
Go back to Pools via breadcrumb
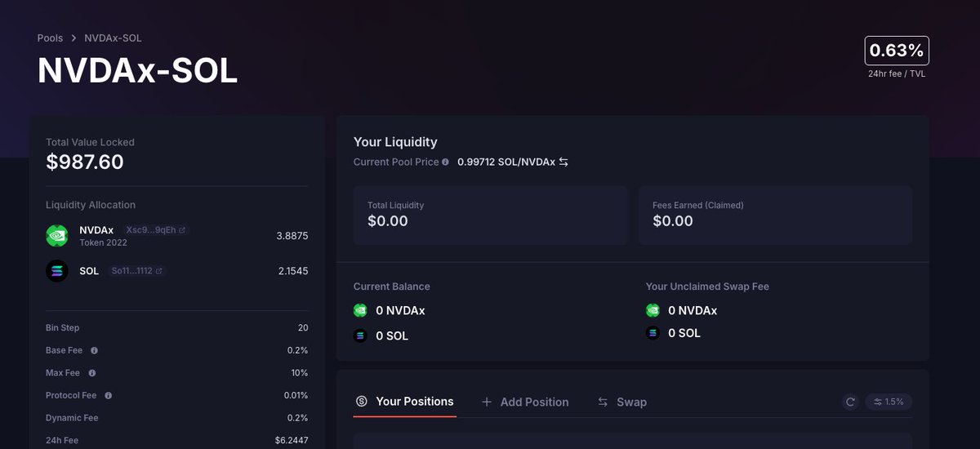point(50,38)
